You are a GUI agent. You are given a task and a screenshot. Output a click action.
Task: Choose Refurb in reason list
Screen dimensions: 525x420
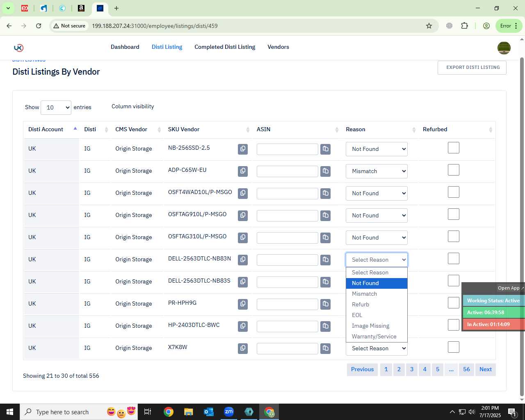tap(377, 304)
